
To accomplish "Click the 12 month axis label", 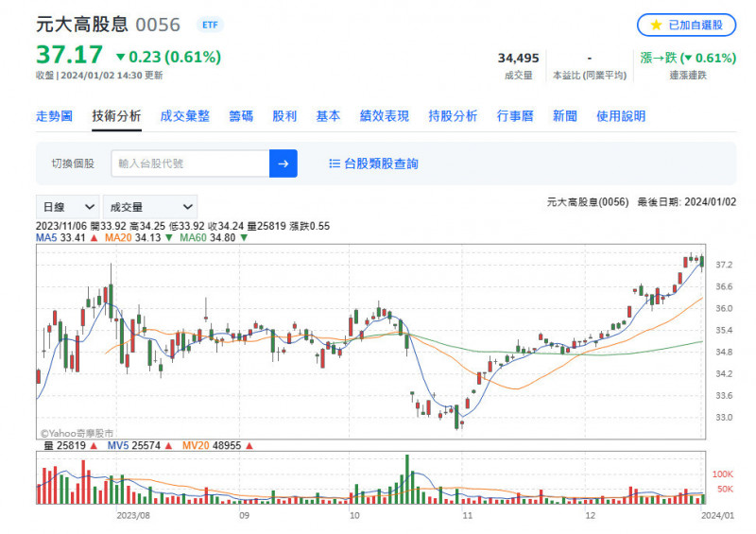I will (x=590, y=515).
